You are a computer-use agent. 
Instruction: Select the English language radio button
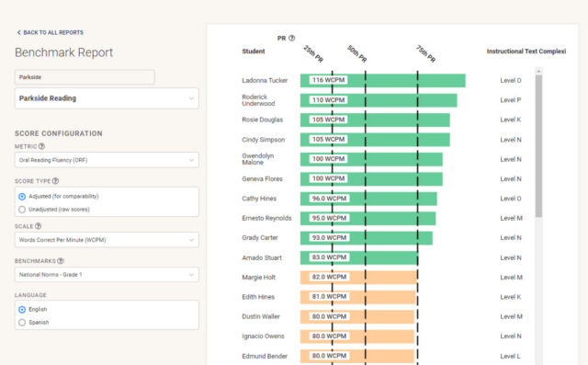pos(22,310)
